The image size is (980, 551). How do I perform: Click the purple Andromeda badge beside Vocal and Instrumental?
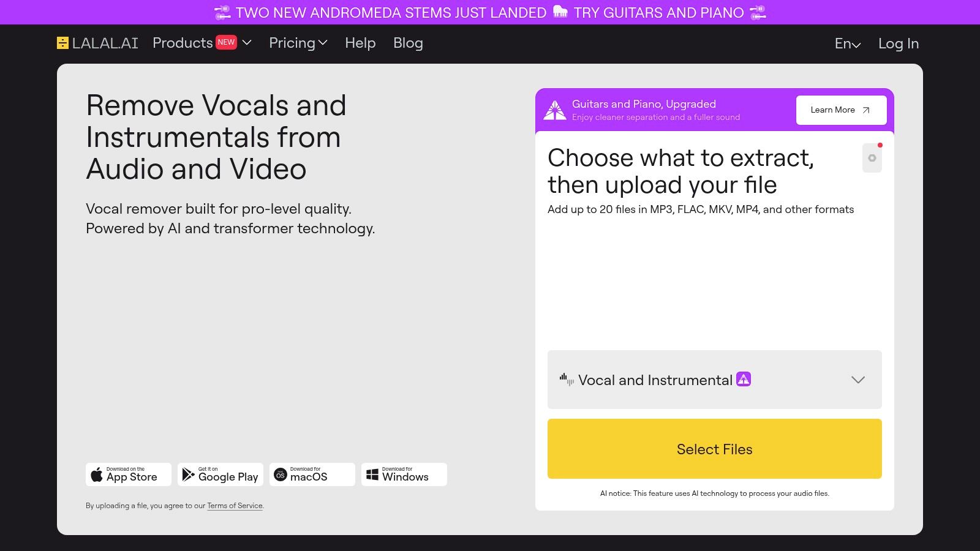point(744,379)
